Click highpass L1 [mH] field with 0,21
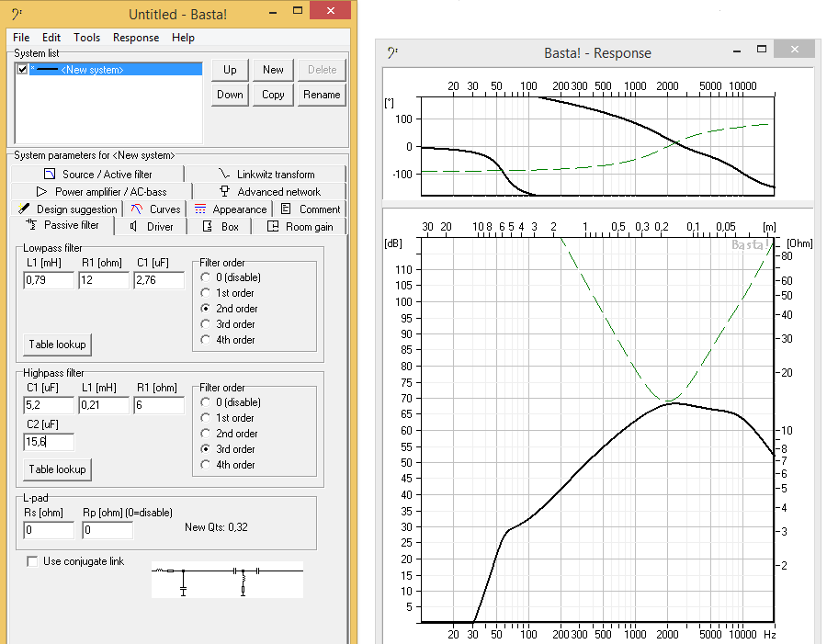This screenshot has width=827, height=644. click(x=104, y=405)
